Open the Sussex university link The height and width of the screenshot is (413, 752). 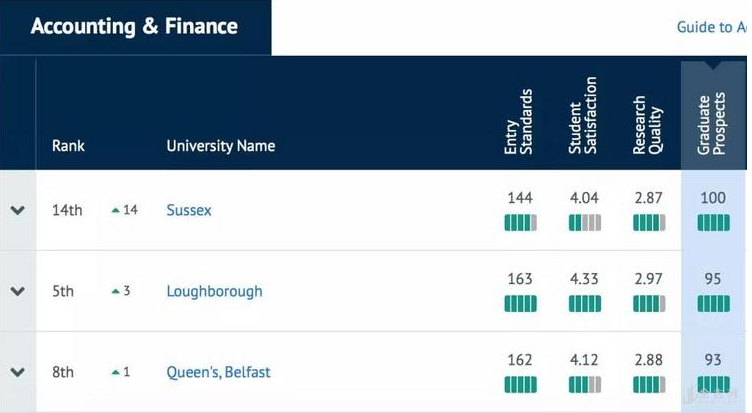[189, 210]
